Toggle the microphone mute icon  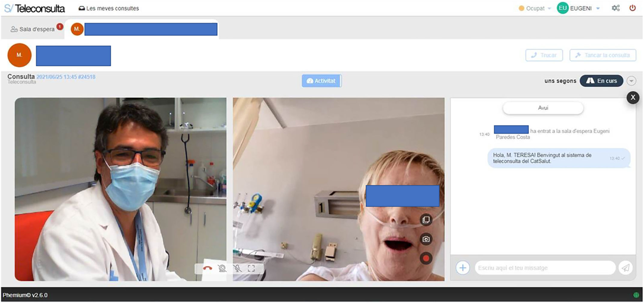(x=237, y=268)
